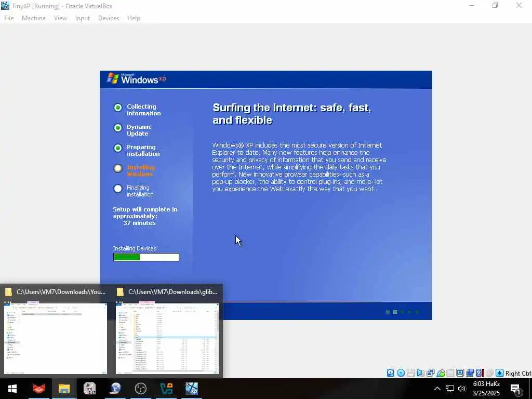The width and height of the screenshot is (532, 399).
Task: Click the keyboard capture arrow icon
Action: 499,373
